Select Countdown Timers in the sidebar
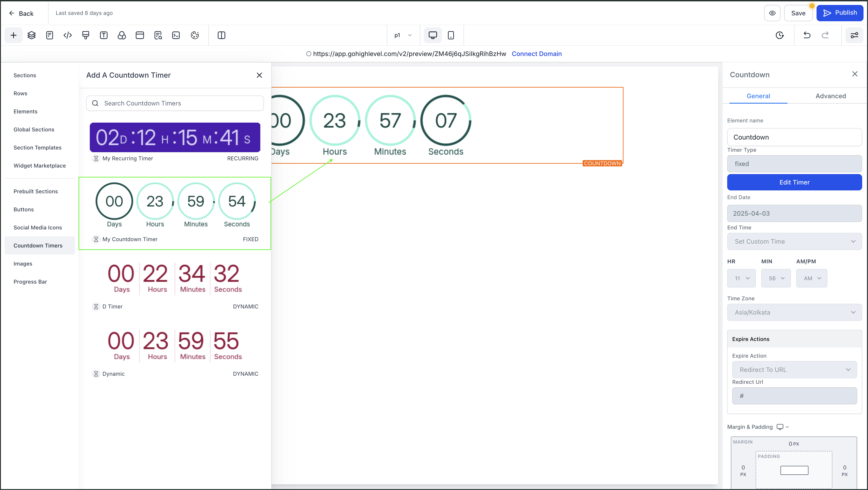The width and height of the screenshot is (868, 490). pyautogui.click(x=38, y=245)
